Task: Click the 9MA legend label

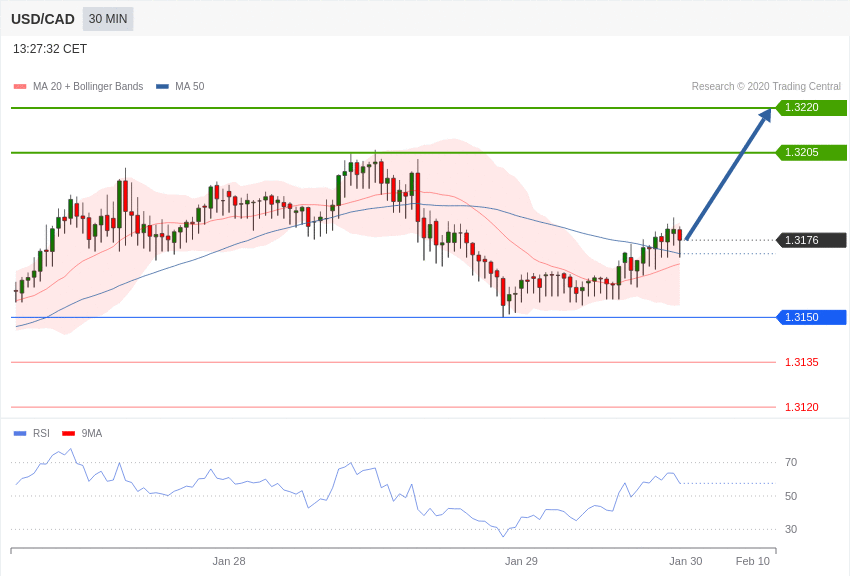Action: (x=92, y=433)
